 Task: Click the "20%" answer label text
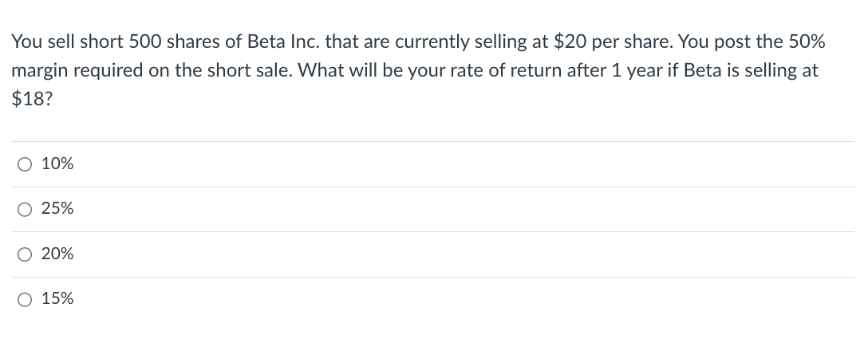(x=57, y=254)
